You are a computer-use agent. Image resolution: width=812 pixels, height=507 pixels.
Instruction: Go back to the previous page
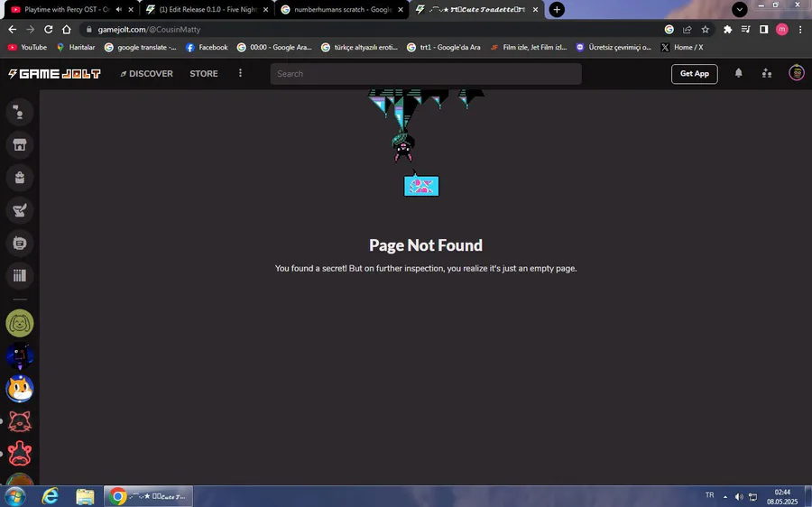13,30
